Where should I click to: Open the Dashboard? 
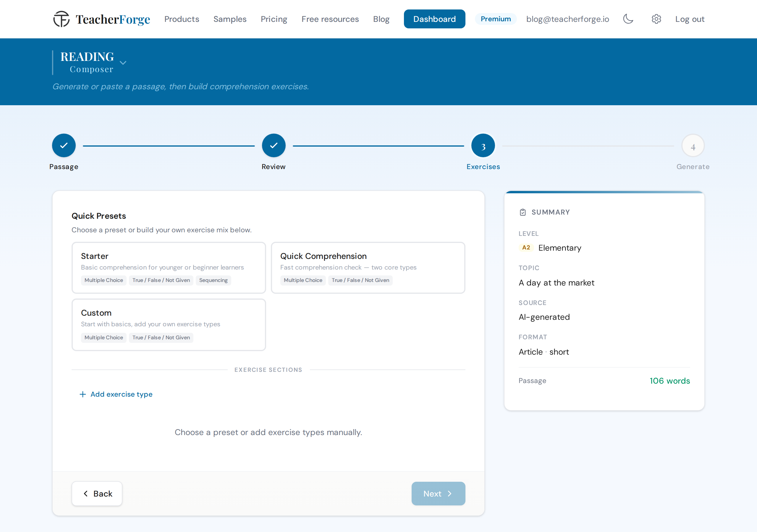[x=434, y=19]
